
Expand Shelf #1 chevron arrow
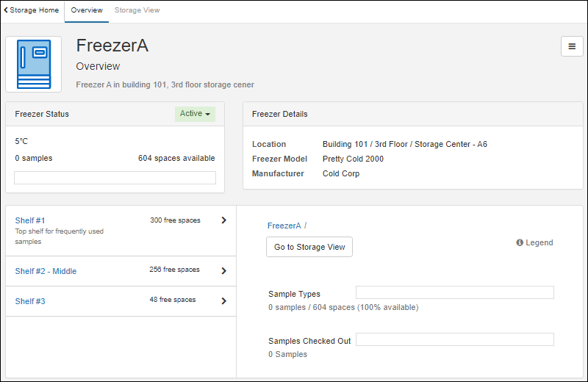pyautogui.click(x=223, y=220)
